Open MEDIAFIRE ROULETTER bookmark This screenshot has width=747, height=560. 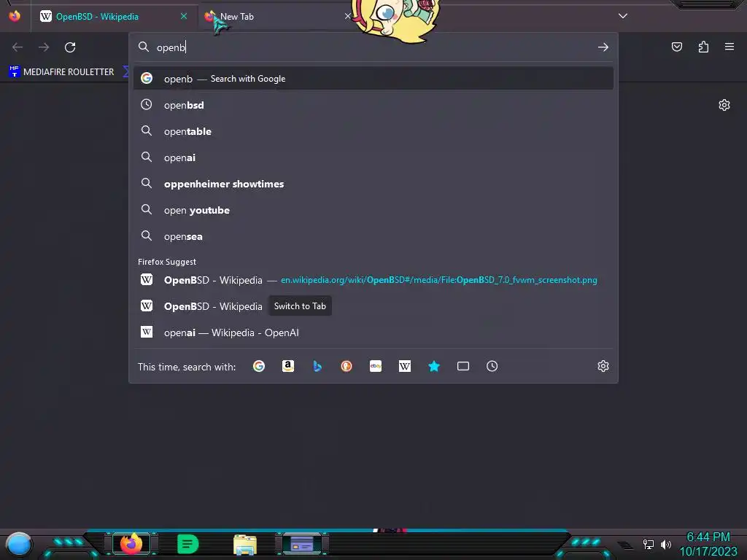tap(61, 72)
